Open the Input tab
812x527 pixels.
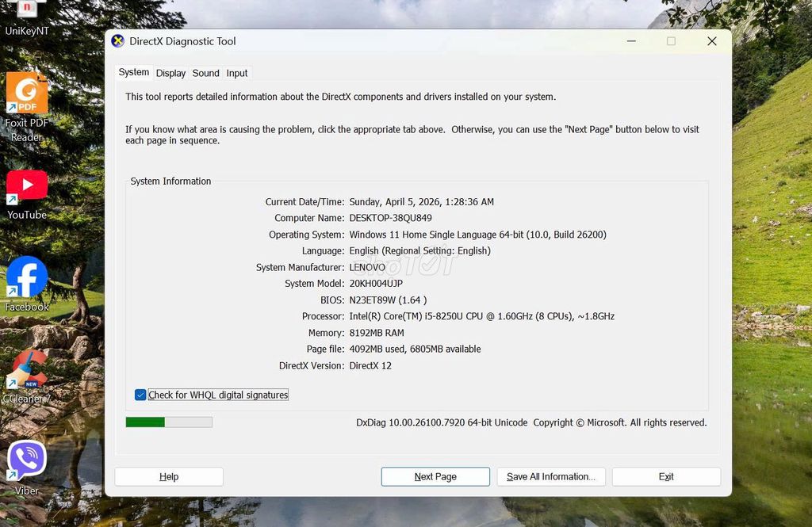tap(237, 73)
